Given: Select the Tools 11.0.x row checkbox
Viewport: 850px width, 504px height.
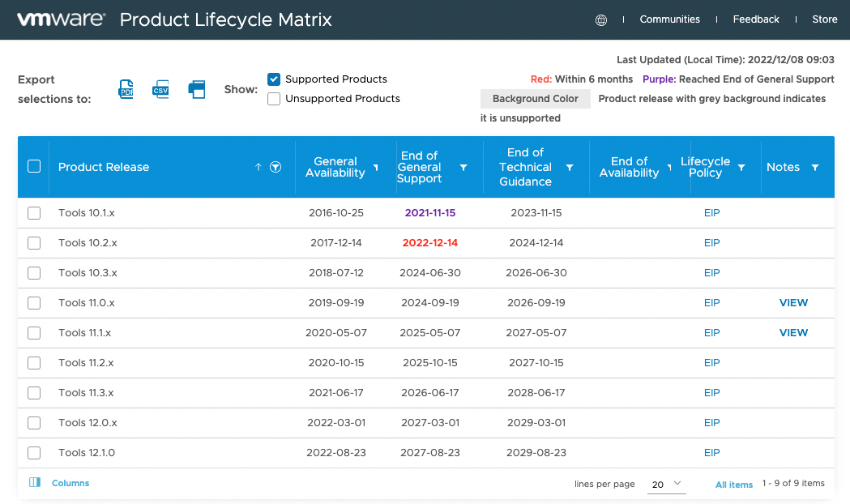Looking at the screenshot, I should [x=34, y=303].
